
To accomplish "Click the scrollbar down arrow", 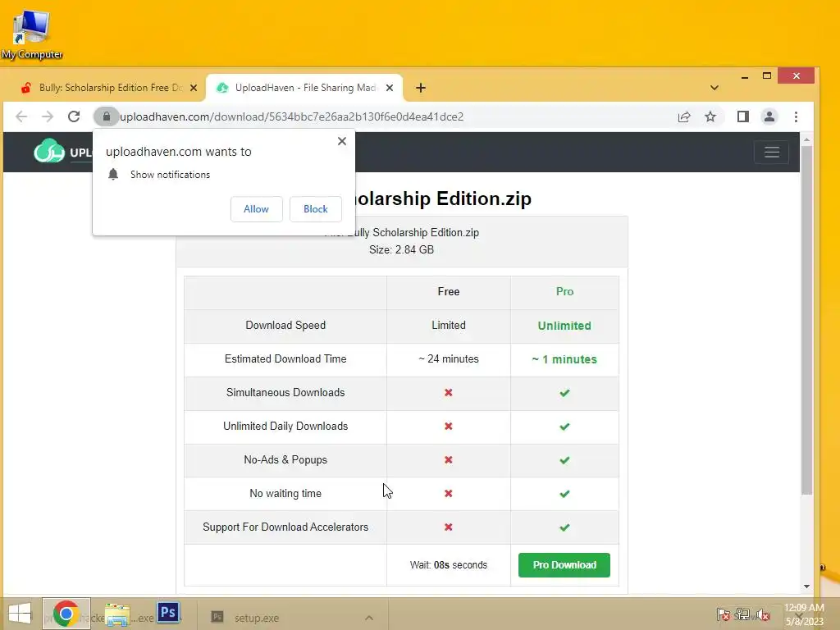I will [807, 587].
